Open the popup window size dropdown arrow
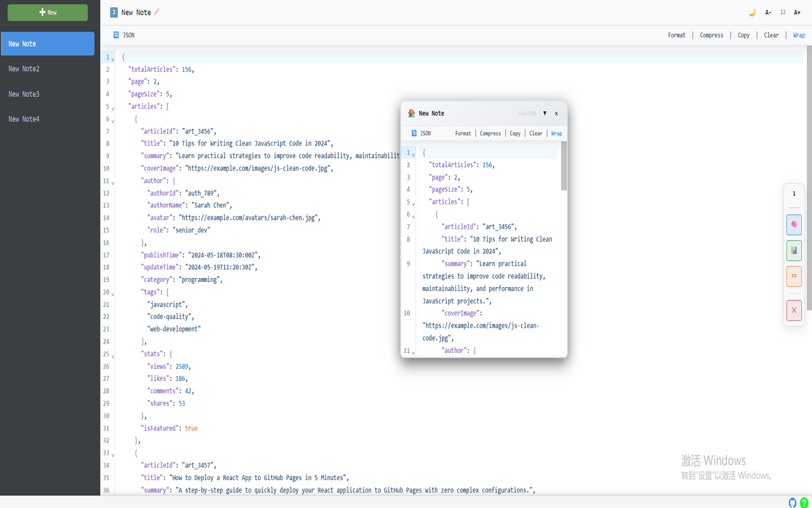This screenshot has height=508, width=812. tap(544, 113)
